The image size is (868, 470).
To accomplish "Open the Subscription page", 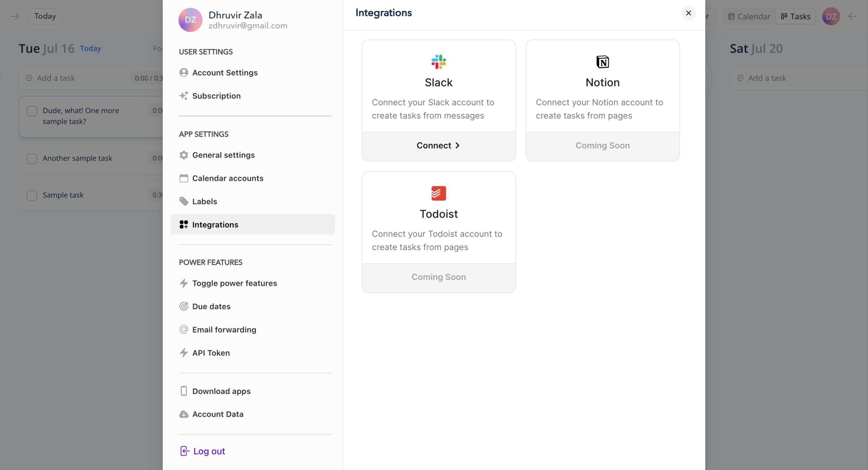I will pos(253,96).
